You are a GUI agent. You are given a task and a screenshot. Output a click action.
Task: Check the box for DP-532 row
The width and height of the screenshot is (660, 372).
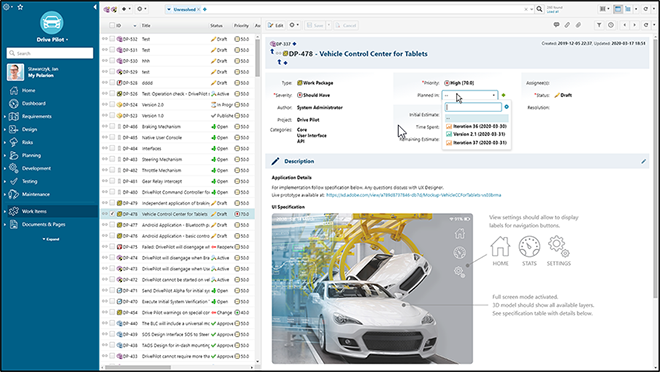(x=112, y=39)
